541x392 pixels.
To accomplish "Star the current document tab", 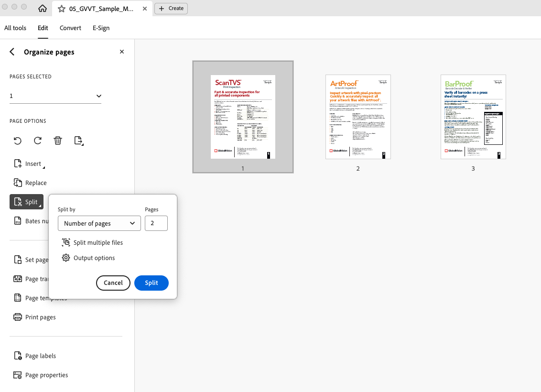I will (x=61, y=9).
